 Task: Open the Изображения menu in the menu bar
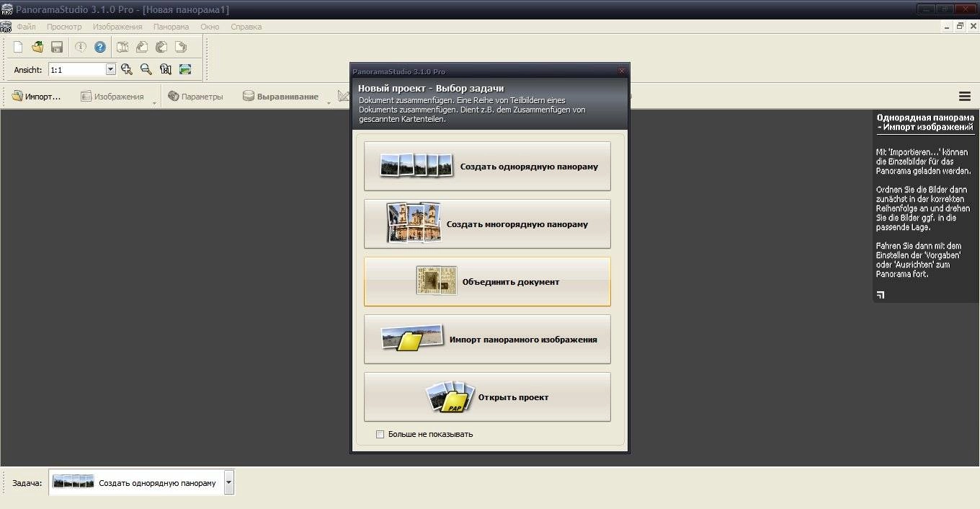click(117, 27)
